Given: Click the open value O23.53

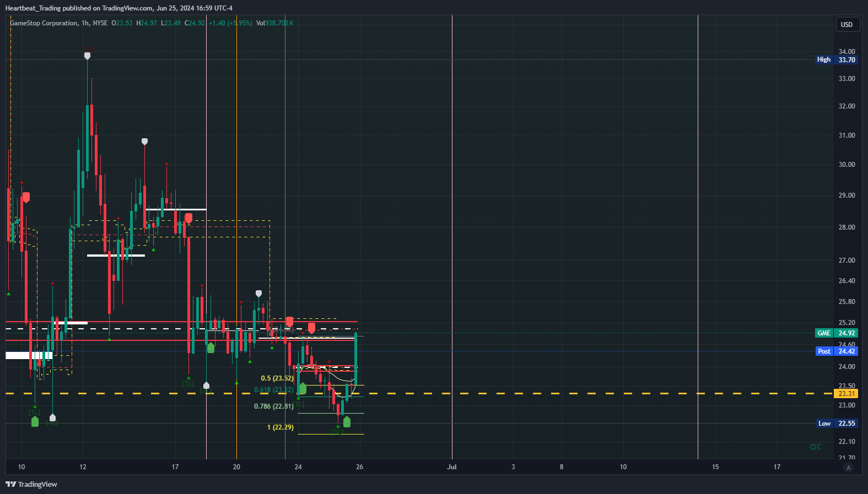Looking at the screenshot, I should pos(122,23).
